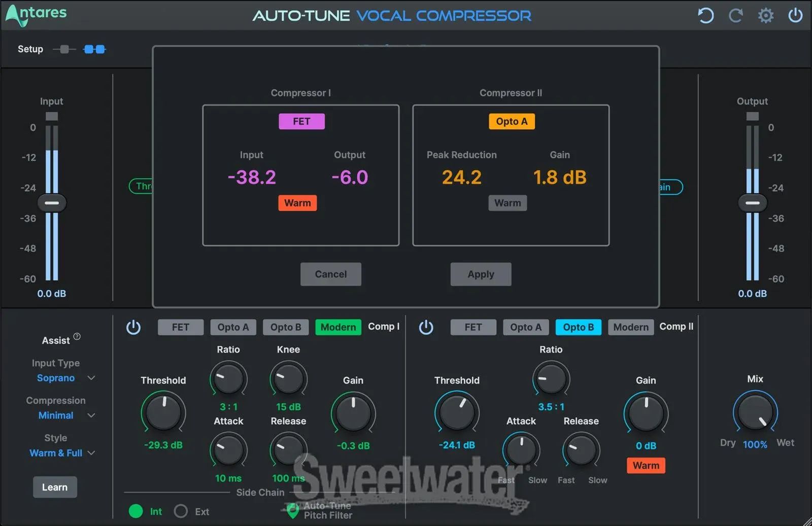Viewport: 812px width, 526px height.
Task: Select Opto B mode for Comp I
Action: (x=286, y=327)
